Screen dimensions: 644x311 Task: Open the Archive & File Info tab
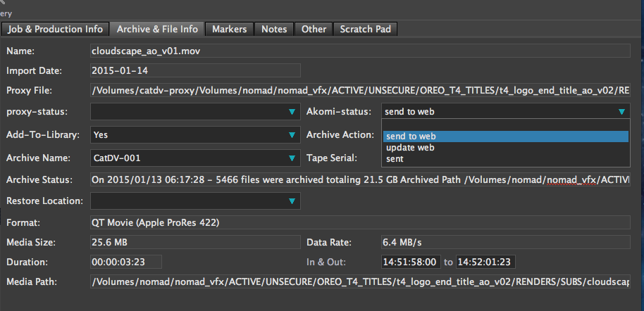(x=157, y=29)
